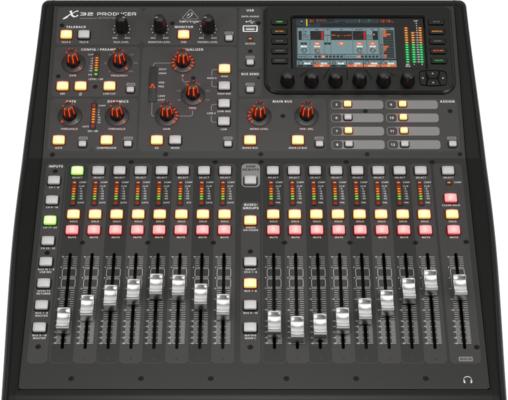Click the View button under Bus Sends
The height and width of the screenshot is (400, 508).
pos(250,89)
